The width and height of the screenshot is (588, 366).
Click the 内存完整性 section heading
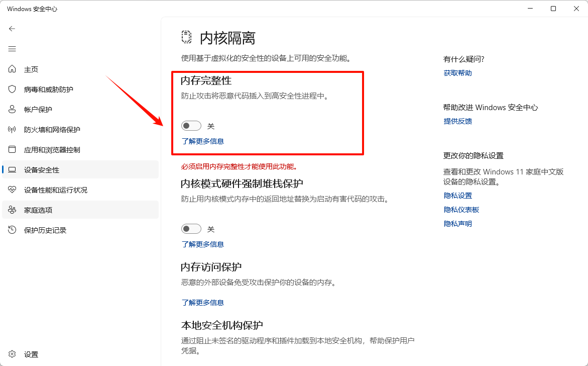click(206, 80)
